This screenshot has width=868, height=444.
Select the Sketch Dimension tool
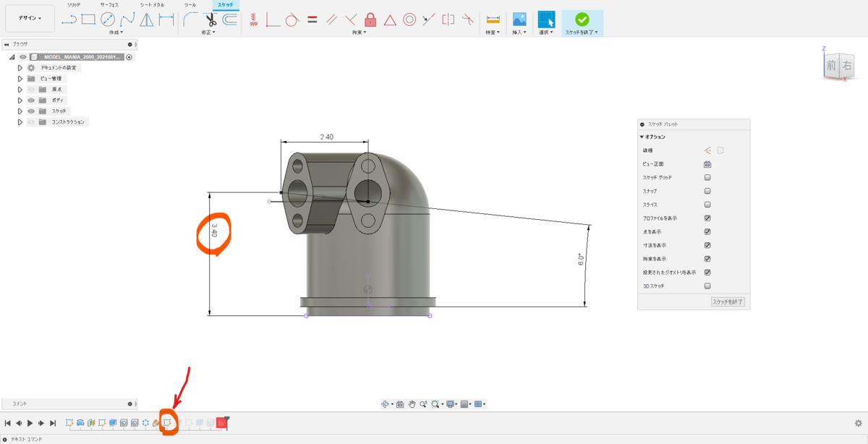tap(166, 20)
